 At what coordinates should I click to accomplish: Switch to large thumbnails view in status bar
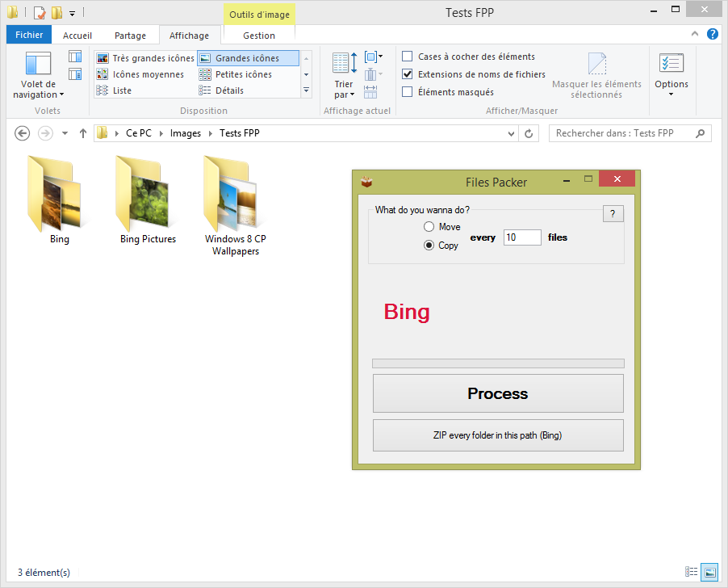coord(709,572)
